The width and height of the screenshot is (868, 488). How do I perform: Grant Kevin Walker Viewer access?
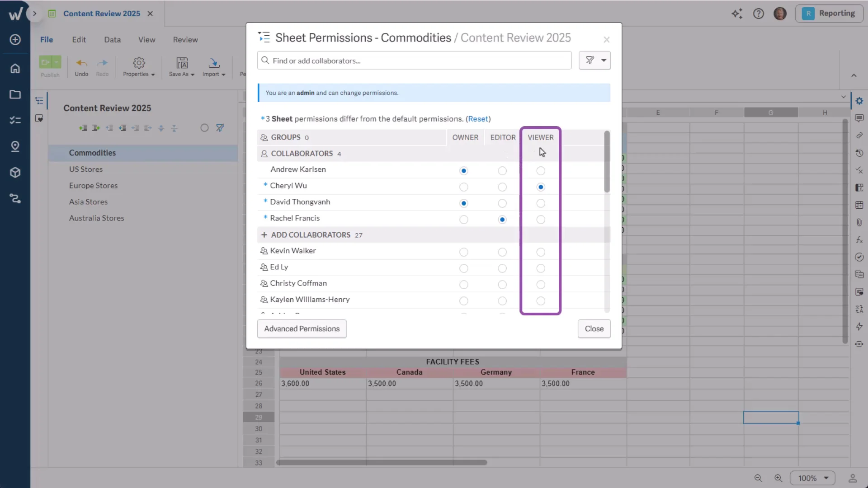pyautogui.click(x=541, y=252)
